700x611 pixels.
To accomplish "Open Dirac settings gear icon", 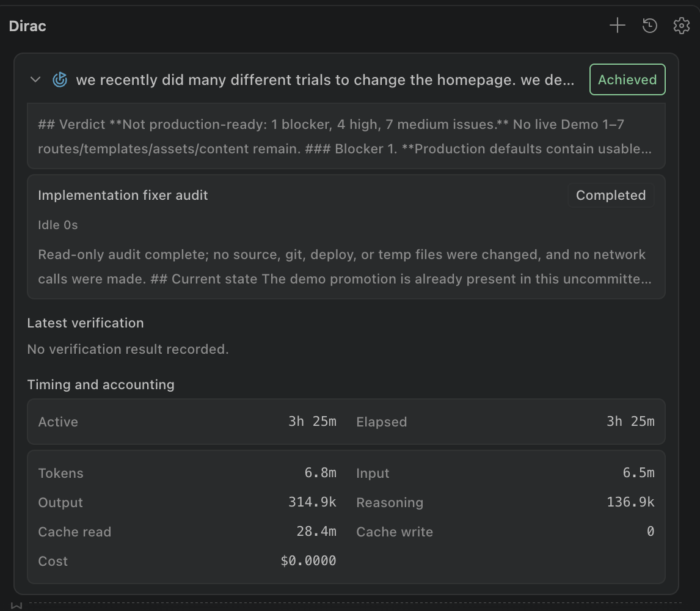I will click(x=681, y=26).
